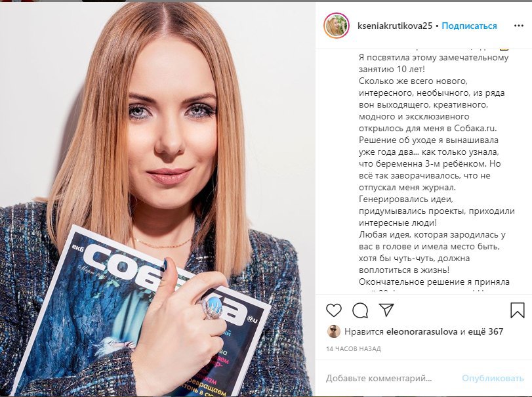Click the 10 лет caption line
This screenshot has width=532, height=397.
pos(392,69)
